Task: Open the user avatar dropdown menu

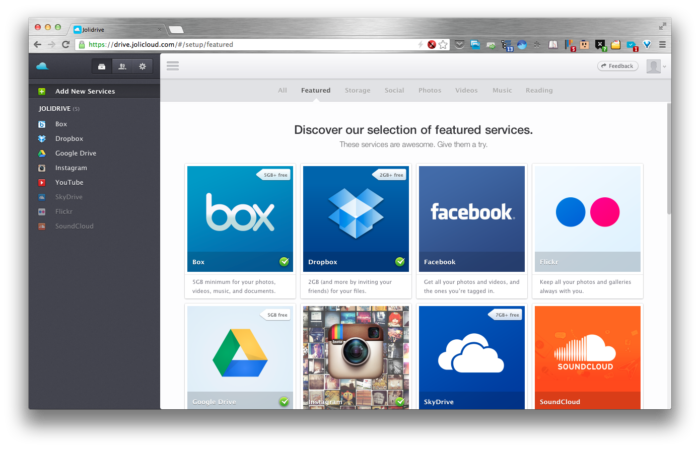Action: 656,66
